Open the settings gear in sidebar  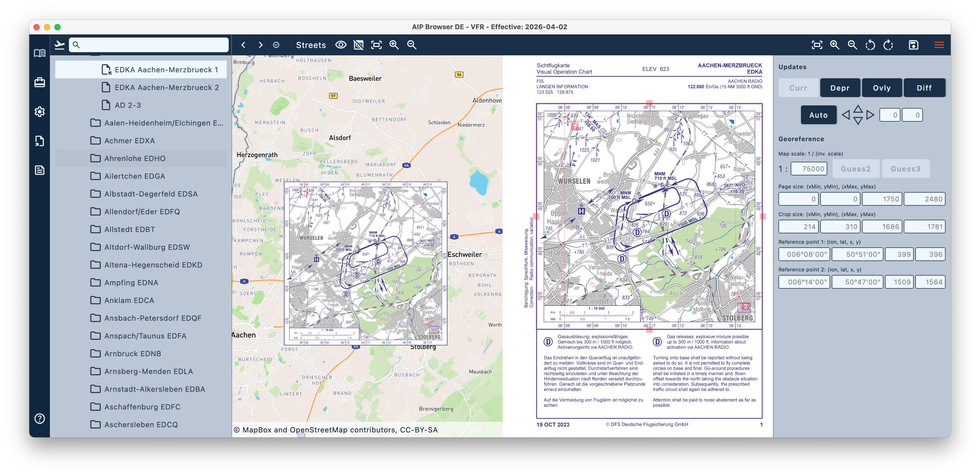click(x=40, y=112)
